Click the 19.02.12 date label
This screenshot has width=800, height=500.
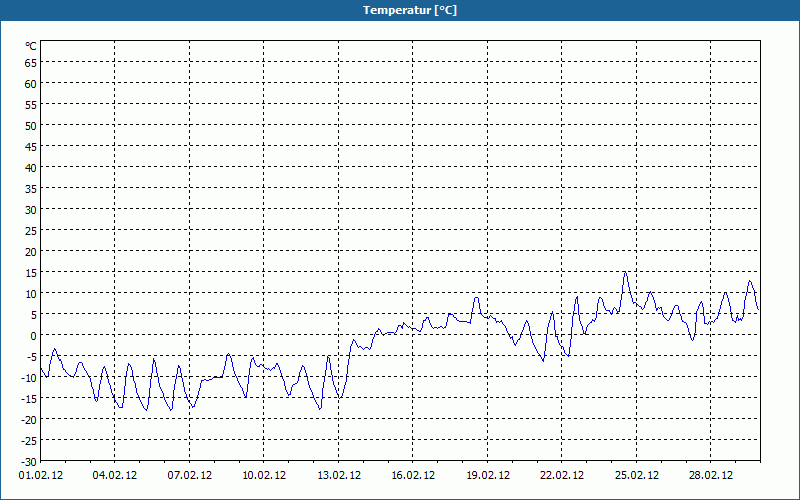coord(488,476)
